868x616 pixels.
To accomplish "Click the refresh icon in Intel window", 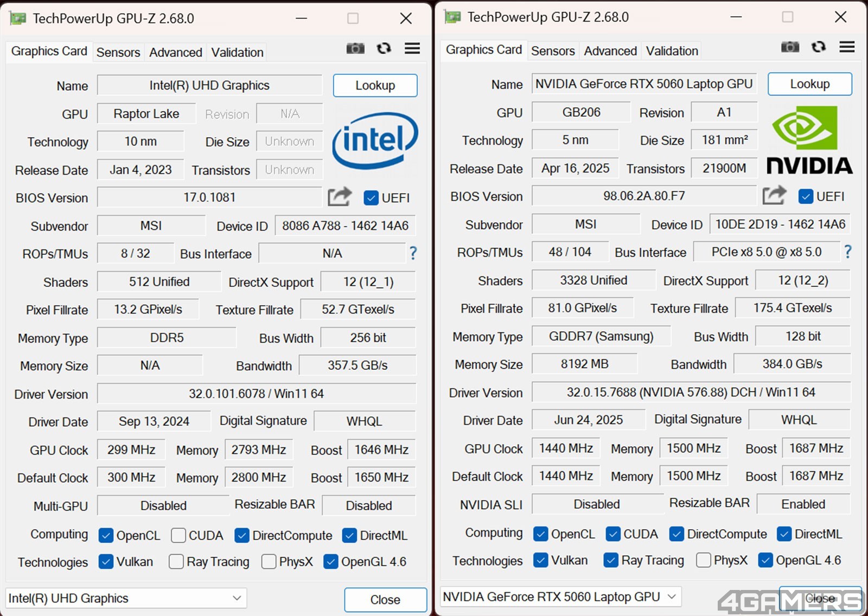I will coord(384,49).
